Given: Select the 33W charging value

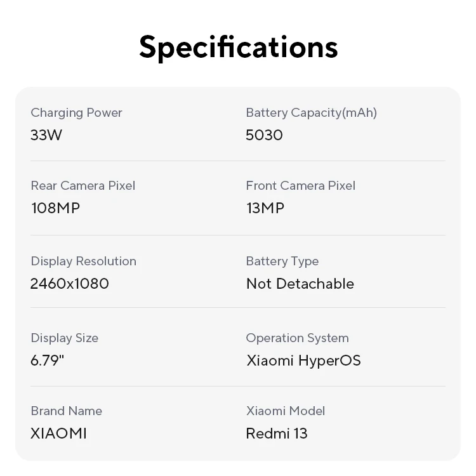Looking at the screenshot, I should pyautogui.click(x=46, y=135).
